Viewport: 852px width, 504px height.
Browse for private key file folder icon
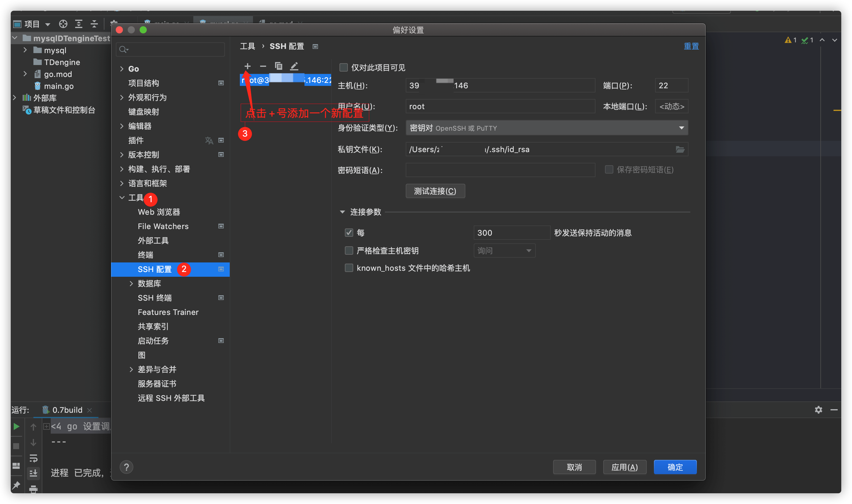(680, 149)
